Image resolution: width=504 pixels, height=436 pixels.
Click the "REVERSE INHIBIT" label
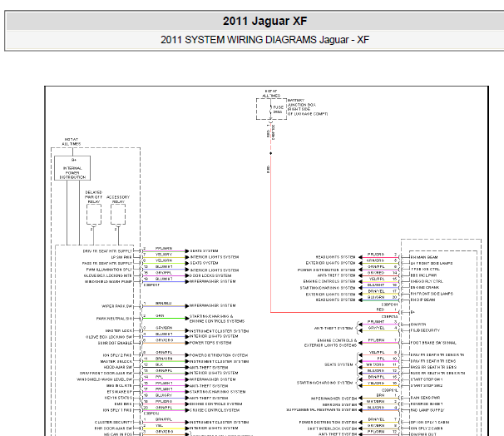426,404
